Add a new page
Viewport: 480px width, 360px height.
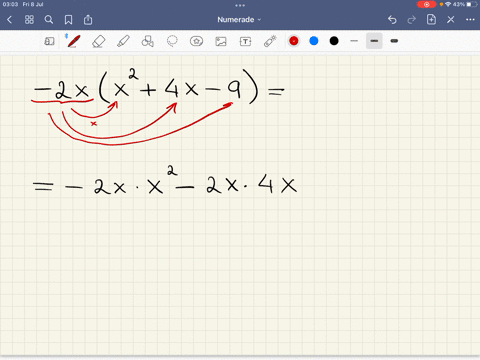click(x=431, y=20)
